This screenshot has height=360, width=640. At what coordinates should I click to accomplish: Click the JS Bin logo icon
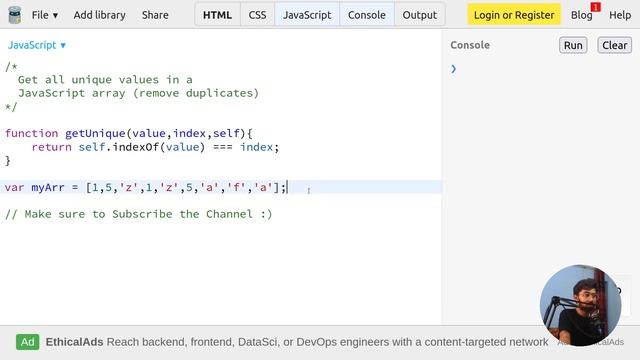pos(15,15)
